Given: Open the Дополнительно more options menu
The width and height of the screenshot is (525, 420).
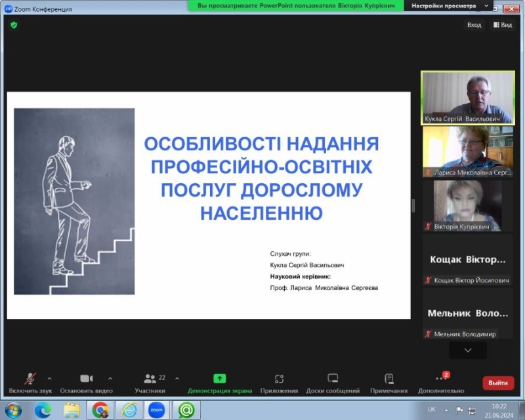Looking at the screenshot, I should 441,379.
